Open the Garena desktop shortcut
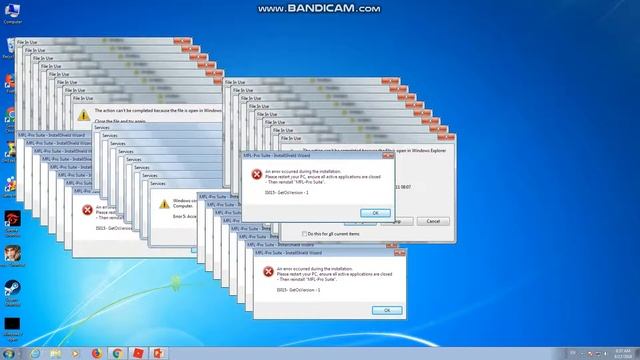 pyautogui.click(x=12, y=223)
